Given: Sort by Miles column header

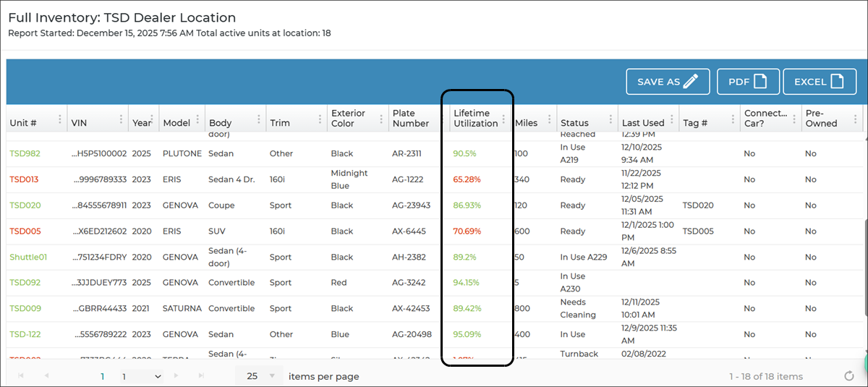Looking at the screenshot, I should (x=527, y=123).
